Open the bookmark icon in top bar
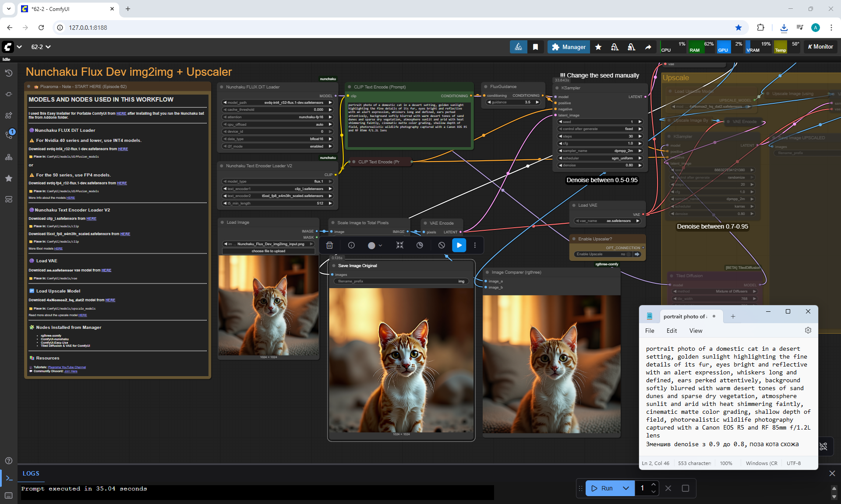Image resolution: width=841 pixels, height=504 pixels. click(x=535, y=47)
